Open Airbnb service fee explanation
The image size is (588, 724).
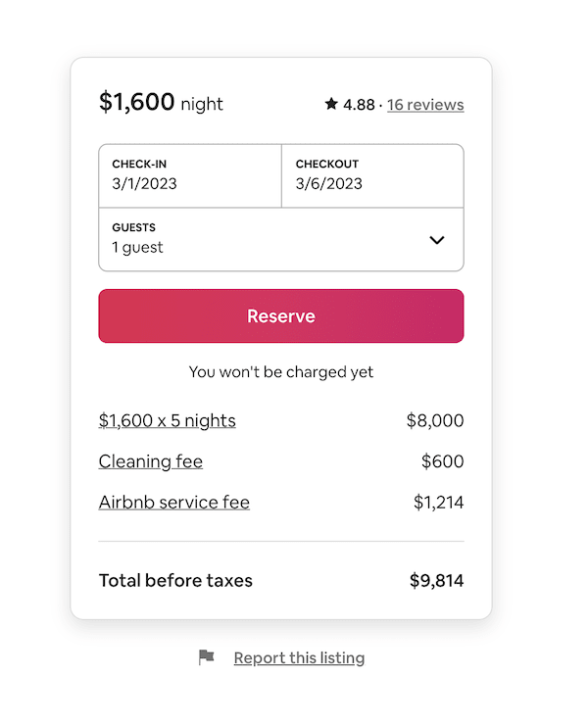pyautogui.click(x=174, y=502)
